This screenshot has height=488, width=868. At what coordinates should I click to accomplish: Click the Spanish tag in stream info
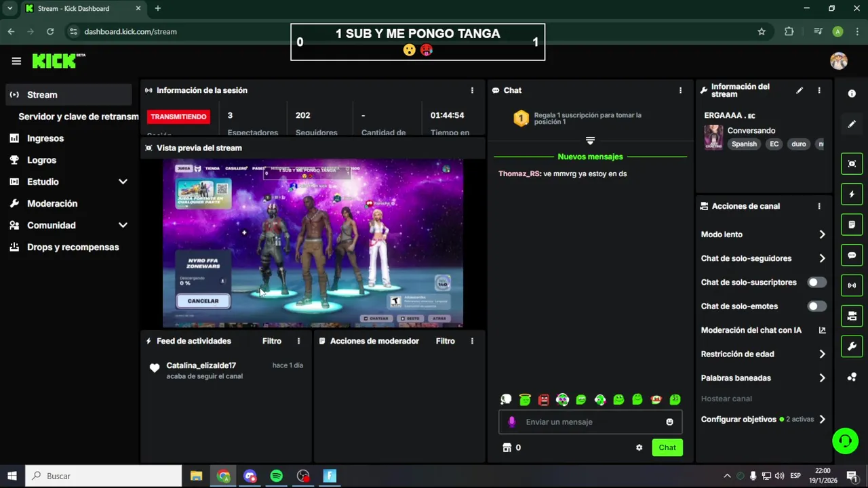pyautogui.click(x=744, y=144)
